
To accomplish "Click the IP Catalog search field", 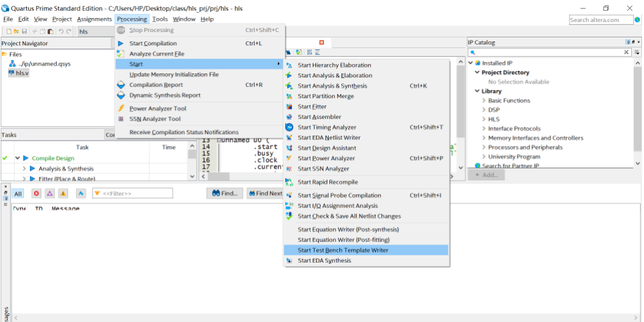I will [550, 53].
